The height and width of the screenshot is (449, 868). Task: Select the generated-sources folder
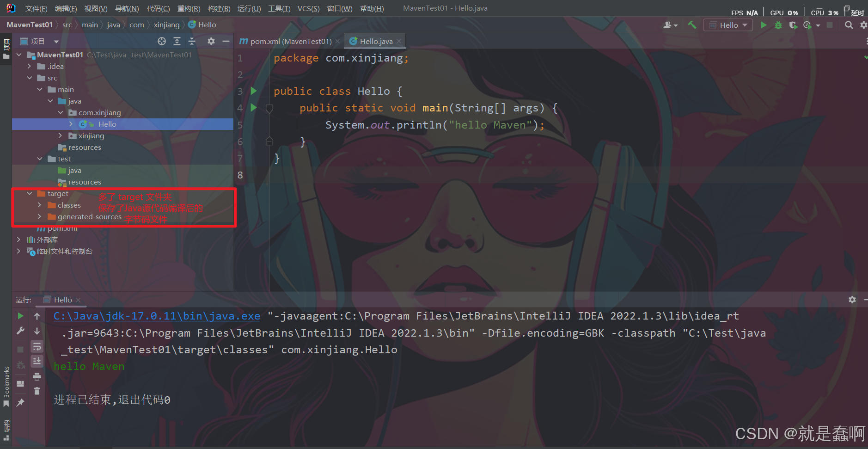pyautogui.click(x=89, y=216)
